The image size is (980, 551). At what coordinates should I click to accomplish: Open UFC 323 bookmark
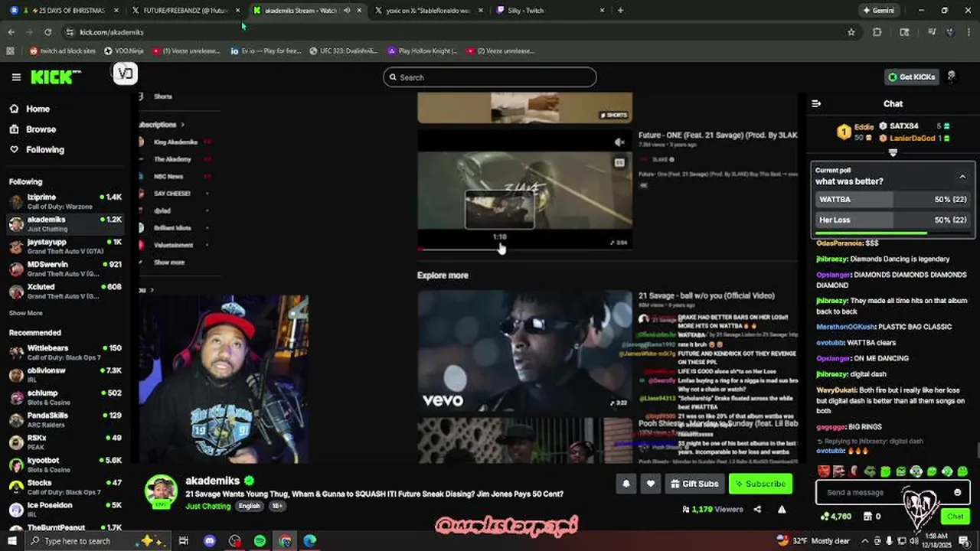343,51
